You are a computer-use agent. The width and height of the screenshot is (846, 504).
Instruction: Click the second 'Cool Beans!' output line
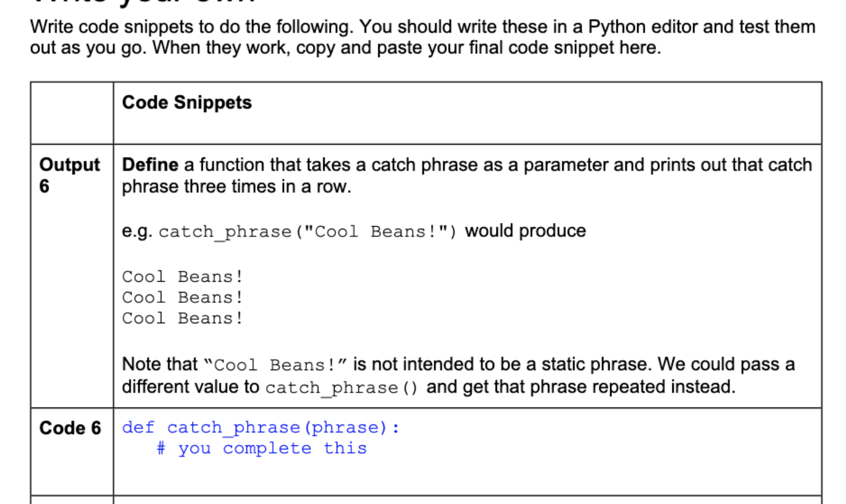tap(182, 298)
